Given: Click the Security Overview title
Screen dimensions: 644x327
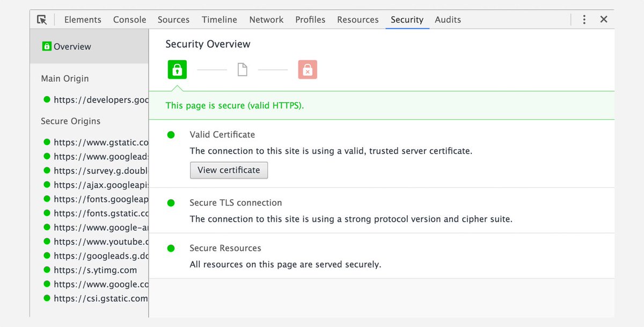Looking at the screenshot, I should click(x=208, y=44).
